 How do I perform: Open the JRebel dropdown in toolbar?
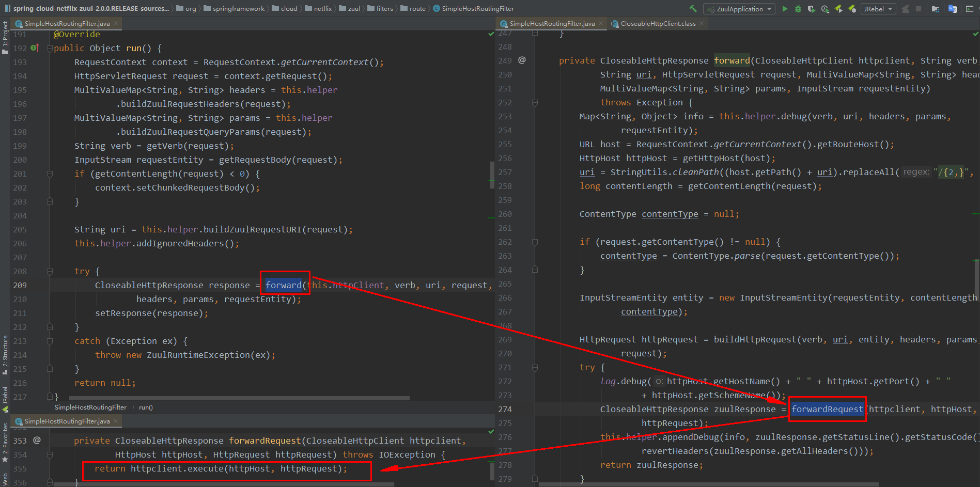[x=878, y=9]
